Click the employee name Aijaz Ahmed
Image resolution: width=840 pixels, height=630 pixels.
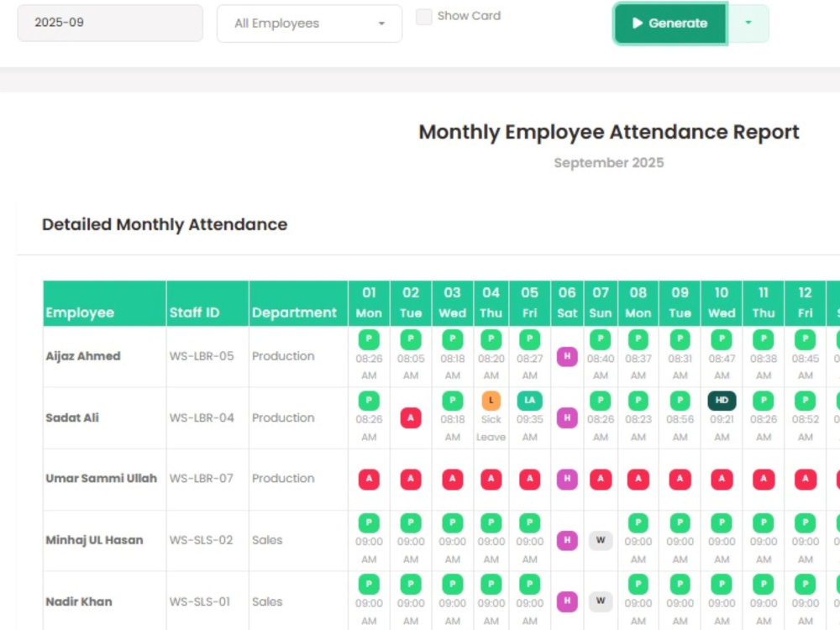coord(83,356)
